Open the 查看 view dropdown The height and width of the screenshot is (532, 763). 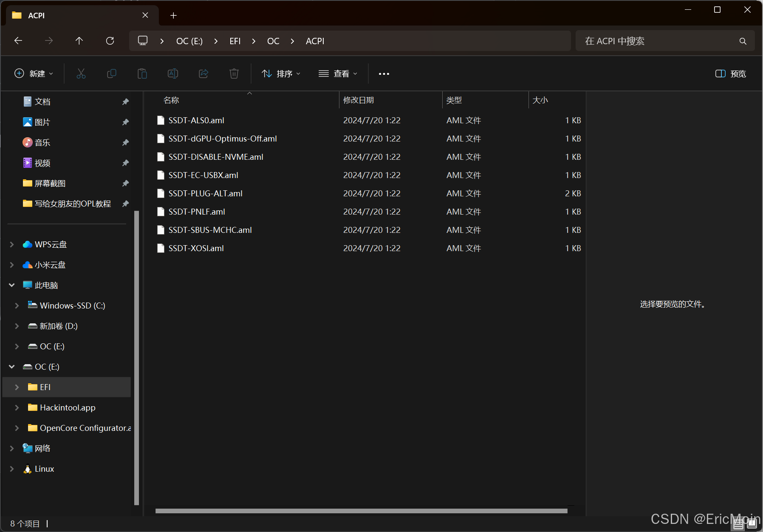[x=338, y=74]
